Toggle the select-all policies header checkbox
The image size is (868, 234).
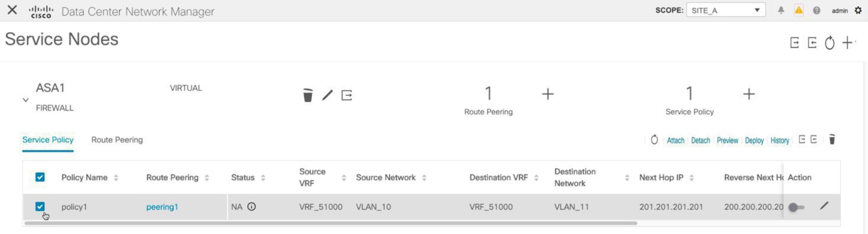point(40,177)
